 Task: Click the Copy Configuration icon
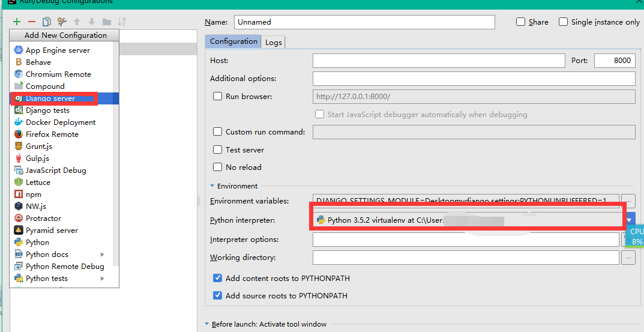pos(47,22)
